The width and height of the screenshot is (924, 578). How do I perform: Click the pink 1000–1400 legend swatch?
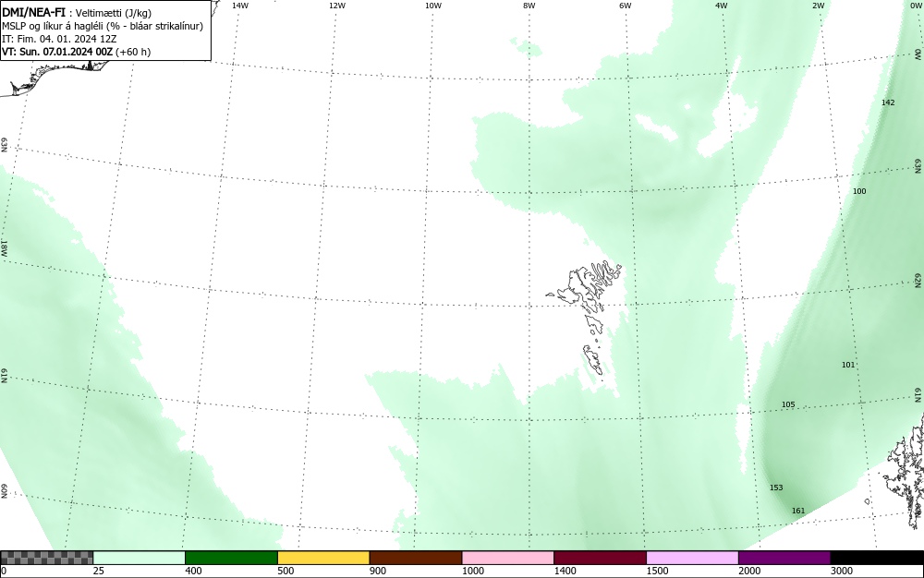click(x=508, y=558)
